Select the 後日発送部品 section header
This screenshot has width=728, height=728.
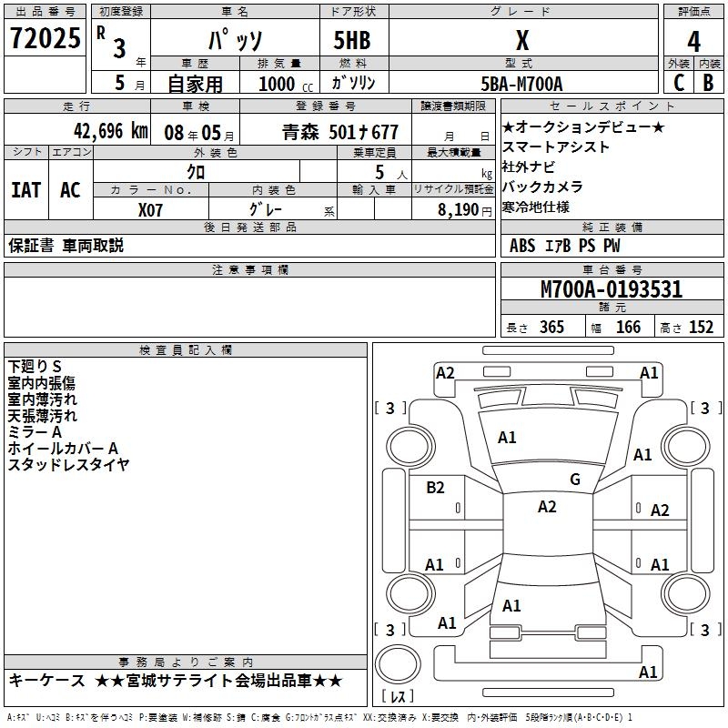tap(249, 227)
